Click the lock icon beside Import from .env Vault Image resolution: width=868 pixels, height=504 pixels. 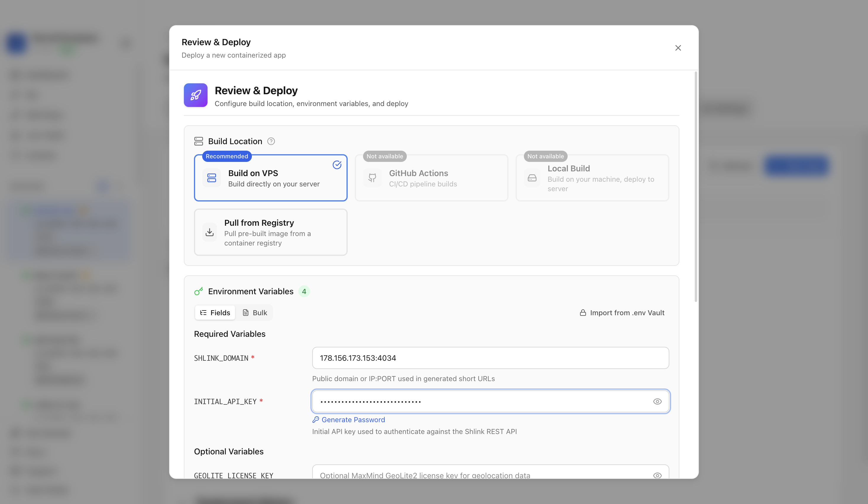pos(583,313)
